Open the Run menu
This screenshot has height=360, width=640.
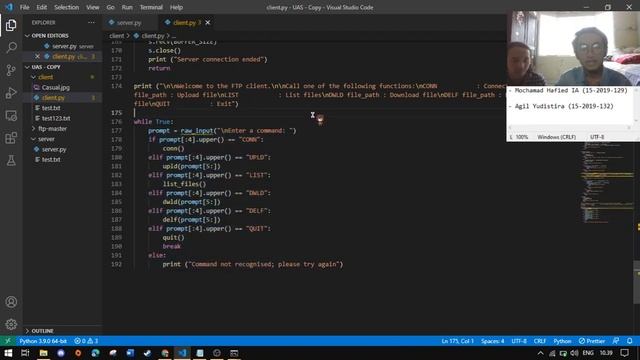(127, 7)
